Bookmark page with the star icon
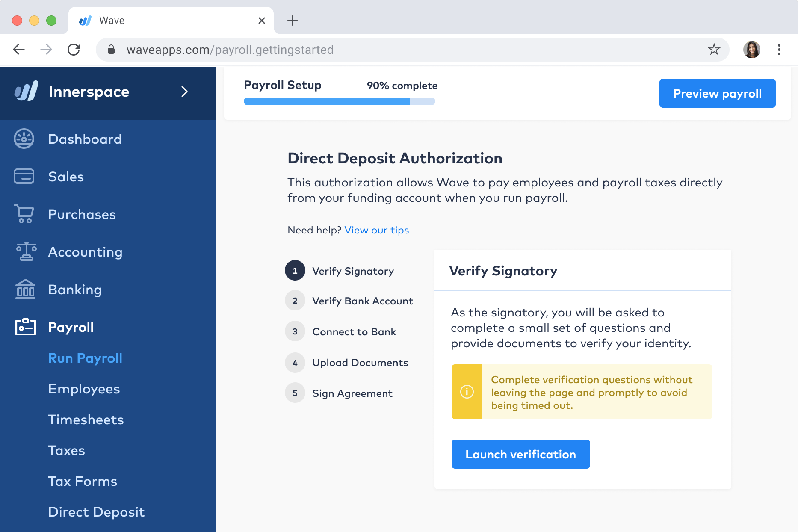This screenshot has height=532, width=798. coord(714,50)
